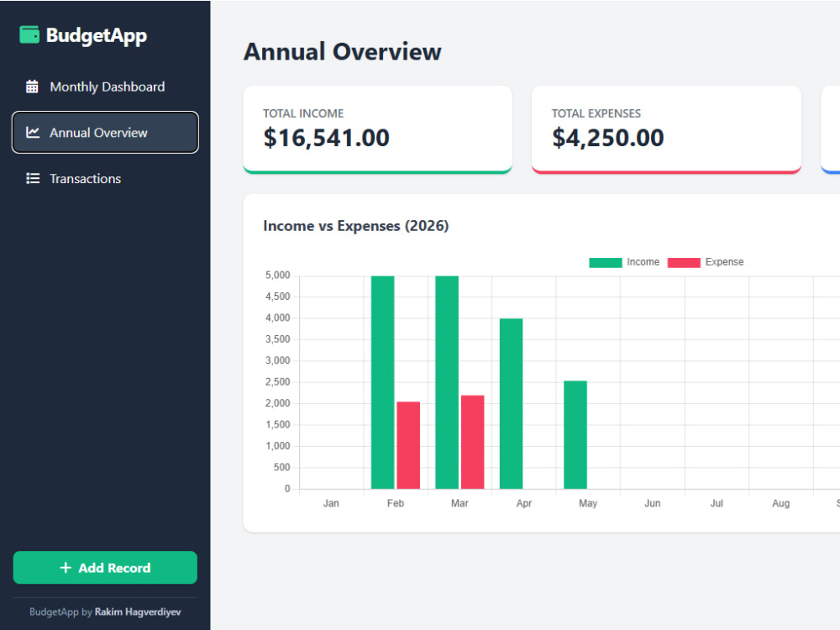840x630 pixels.
Task: Click the list icon beside Transactions
Action: 33,178
